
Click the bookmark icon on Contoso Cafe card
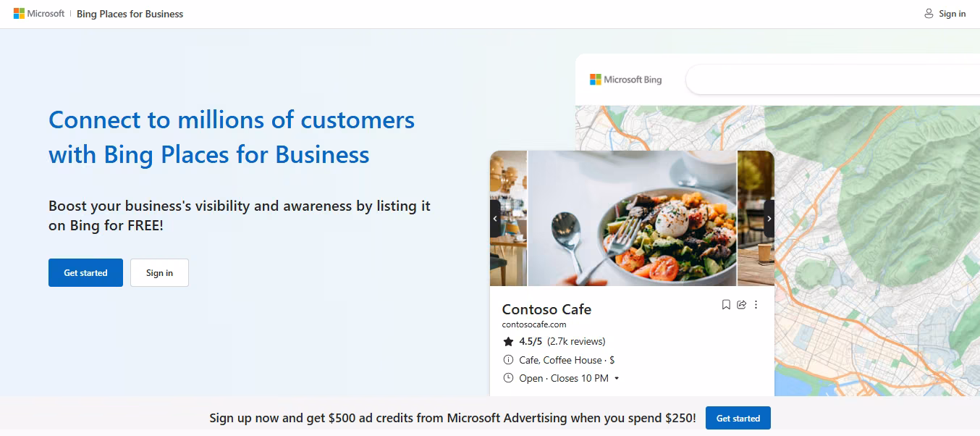pyautogui.click(x=726, y=305)
